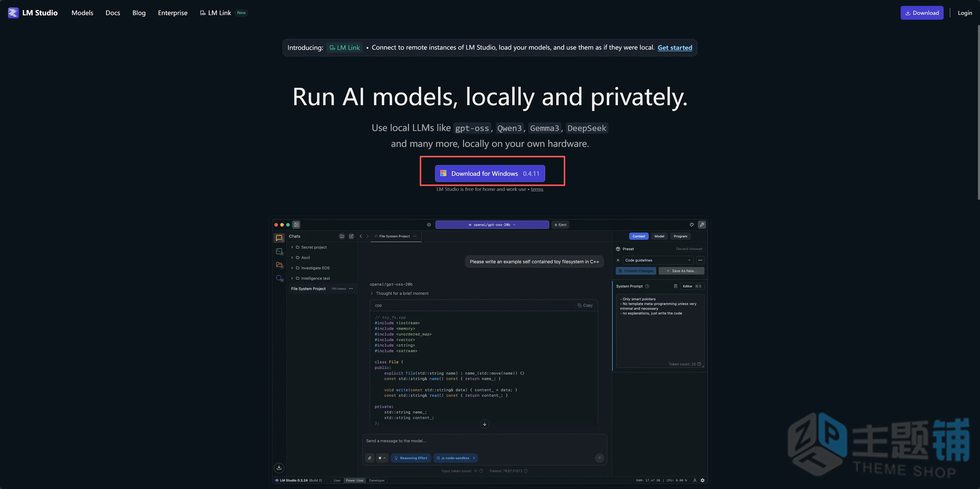Open the Get started link
This screenshot has height=489, width=980.
(x=675, y=48)
